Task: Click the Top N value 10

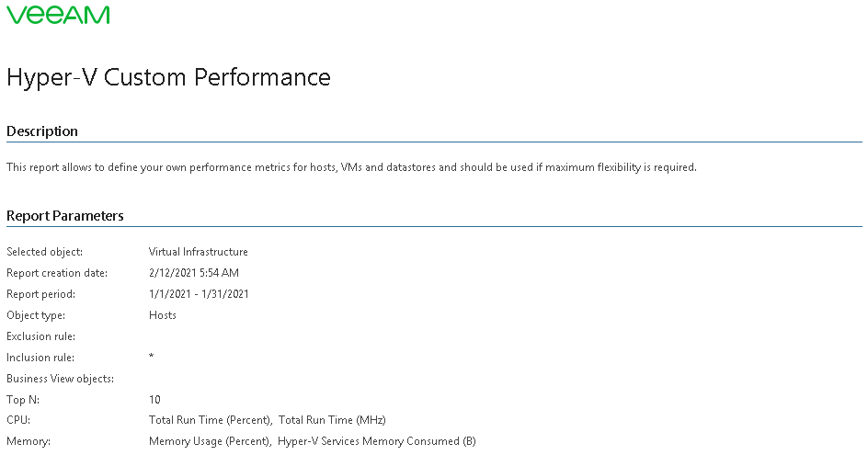Action: coord(154,400)
